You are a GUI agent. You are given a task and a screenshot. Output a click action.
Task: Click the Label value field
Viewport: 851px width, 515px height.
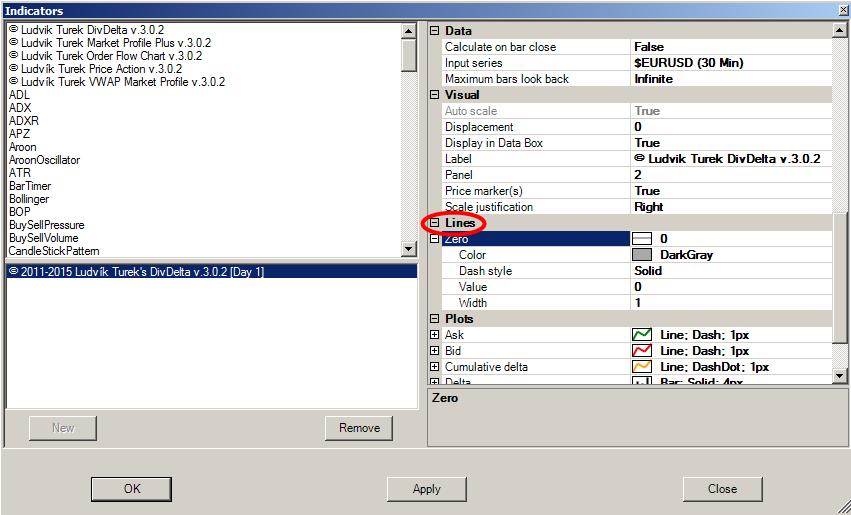731,159
